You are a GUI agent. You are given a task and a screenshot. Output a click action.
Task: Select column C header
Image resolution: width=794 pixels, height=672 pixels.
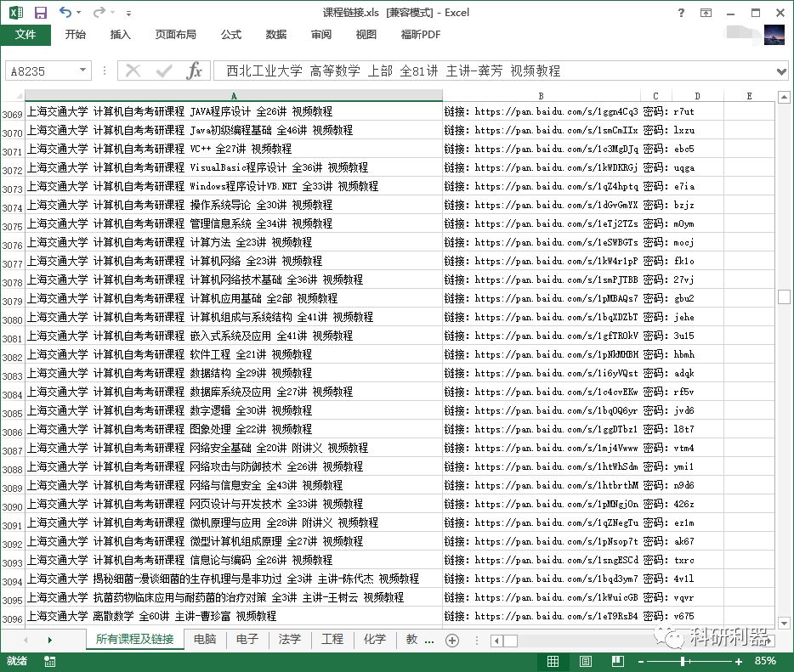tap(655, 96)
